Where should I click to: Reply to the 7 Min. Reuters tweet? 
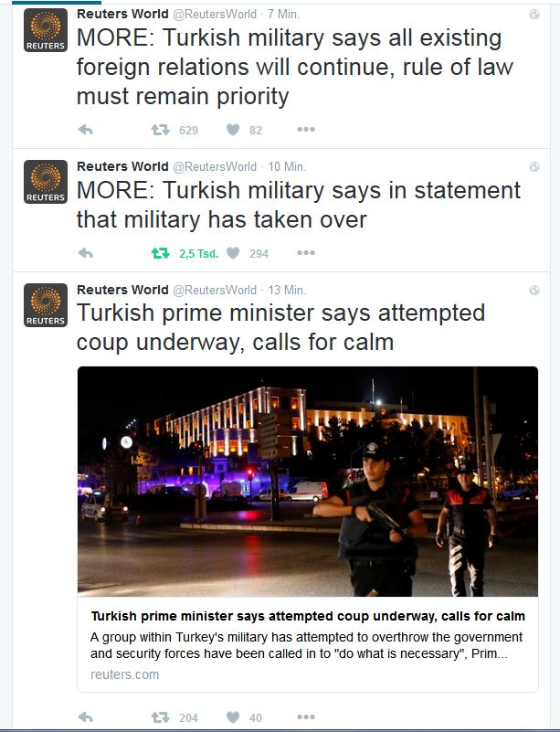tap(85, 130)
